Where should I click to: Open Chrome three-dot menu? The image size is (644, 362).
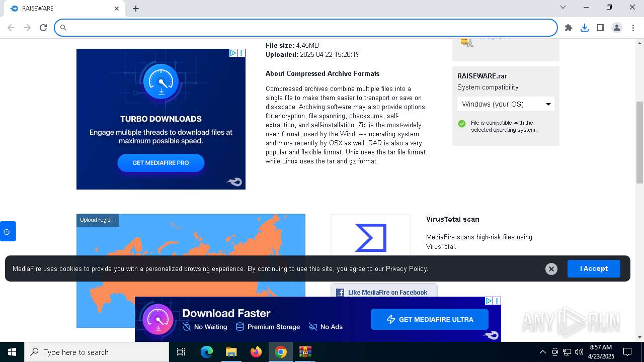[633, 28]
